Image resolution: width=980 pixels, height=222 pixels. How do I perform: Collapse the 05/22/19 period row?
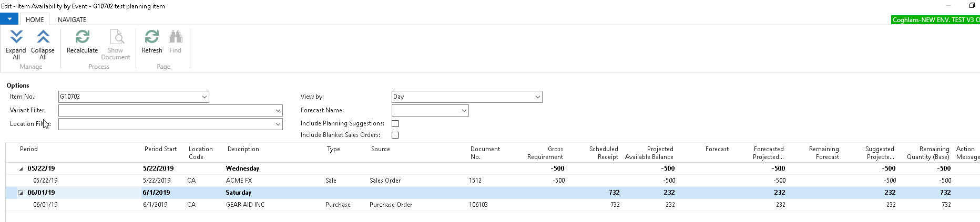click(21, 169)
